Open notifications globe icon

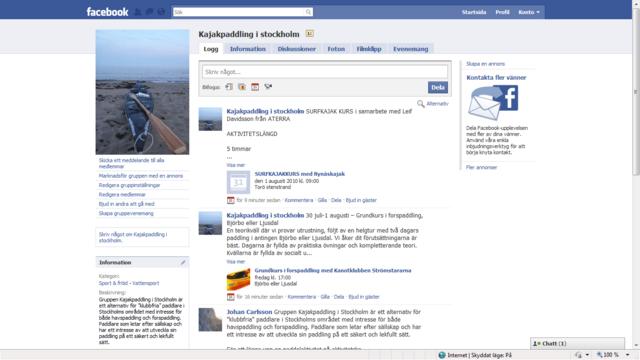(162, 12)
